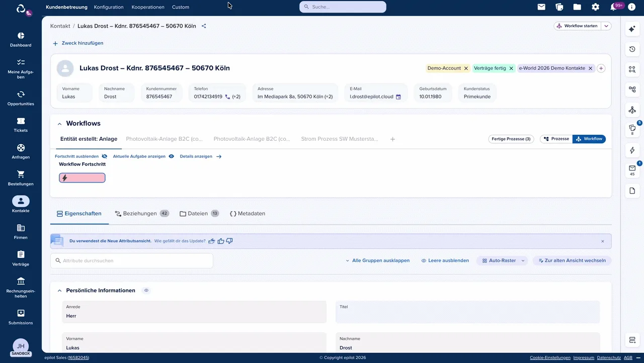This screenshot has height=363, width=644.
Task: Click Alle Gruppen ausklappen
Action: 377,260
